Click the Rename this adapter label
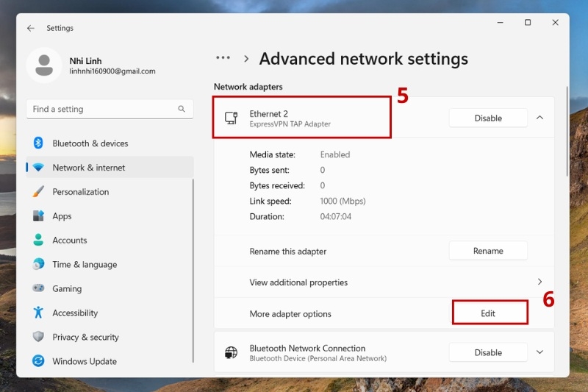The width and height of the screenshot is (588, 392). tap(288, 252)
